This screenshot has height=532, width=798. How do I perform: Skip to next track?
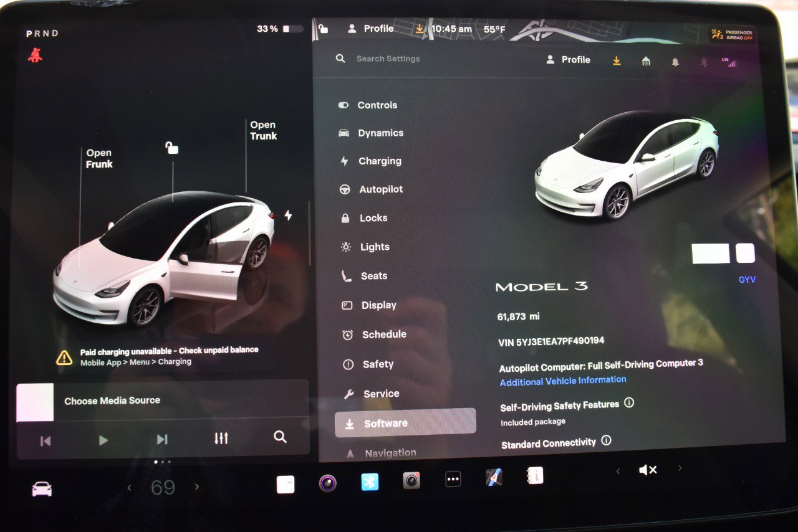pyautogui.click(x=162, y=439)
